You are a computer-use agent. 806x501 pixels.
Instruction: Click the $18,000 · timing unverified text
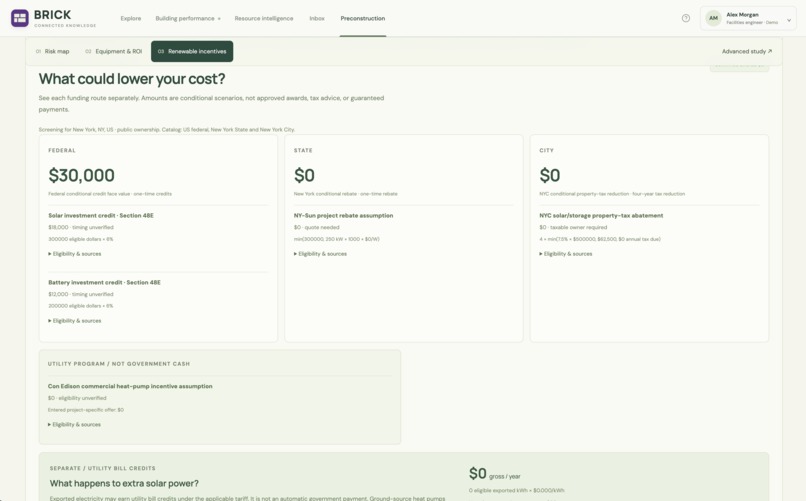(81, 227)
